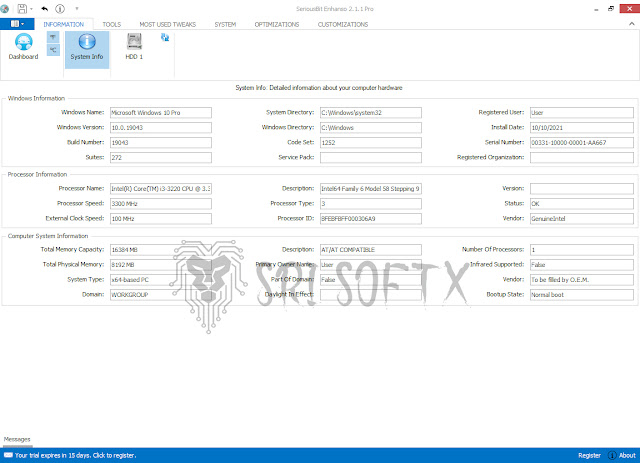Open the blue application menu button
The height and width of the screenshot is (463, 640).
click(17, 24)
